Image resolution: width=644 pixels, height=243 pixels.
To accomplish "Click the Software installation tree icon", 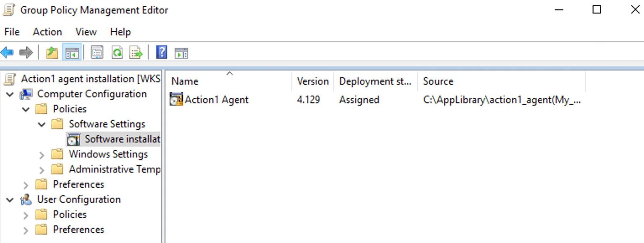I will pos(74,140).
